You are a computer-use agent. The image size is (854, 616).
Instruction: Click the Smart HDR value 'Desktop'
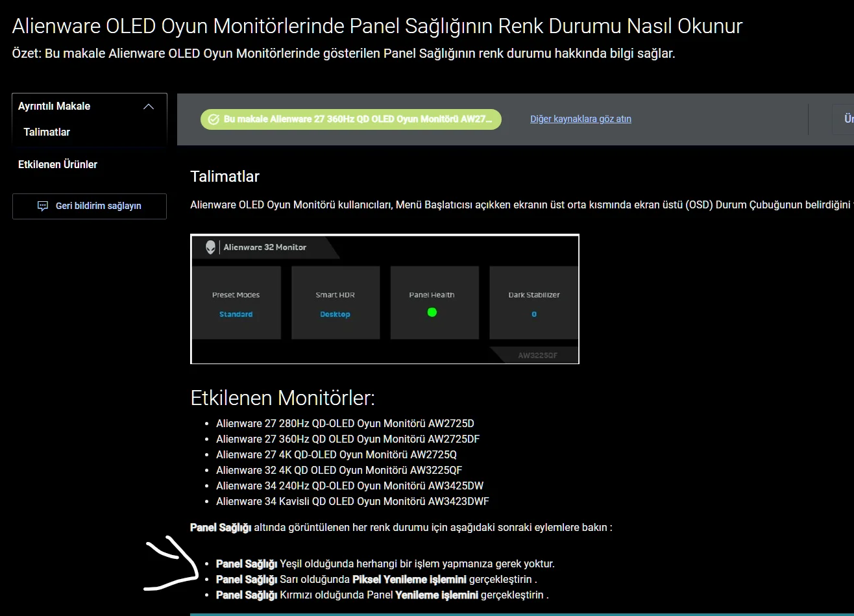(335, 314)
